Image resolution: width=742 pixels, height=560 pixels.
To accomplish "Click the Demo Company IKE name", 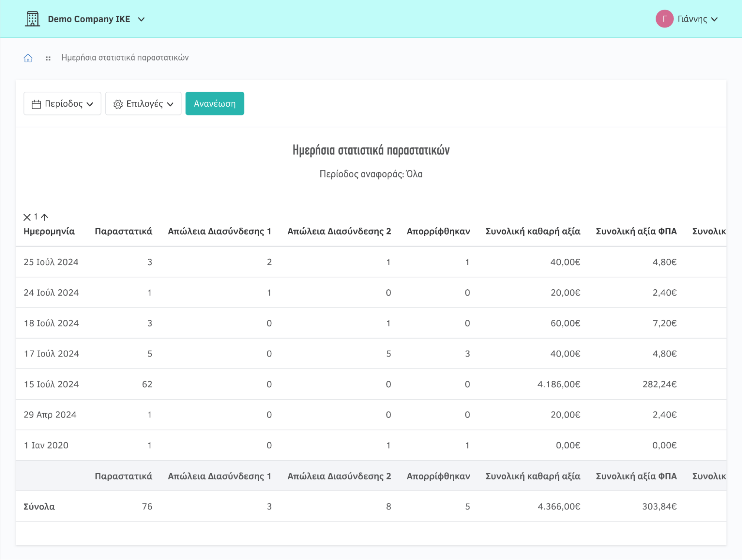I will tap(89, 19).
